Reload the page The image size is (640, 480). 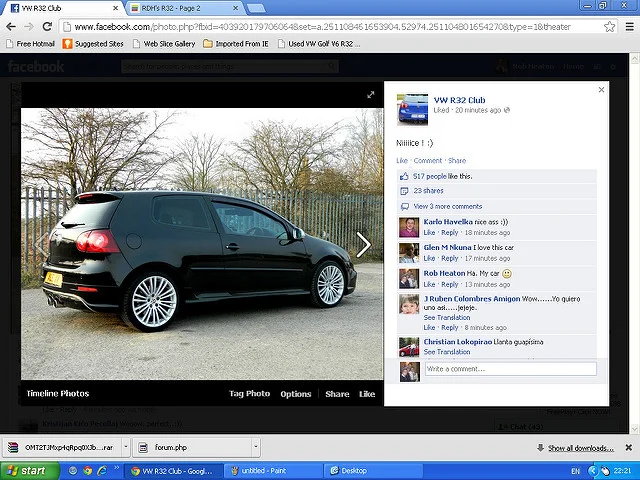(47, 27)
